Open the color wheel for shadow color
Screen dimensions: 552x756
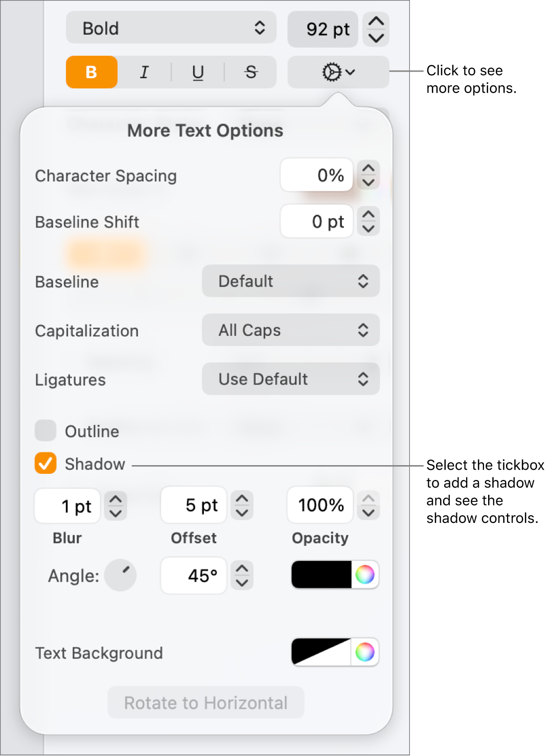click(x=366, y=575)
